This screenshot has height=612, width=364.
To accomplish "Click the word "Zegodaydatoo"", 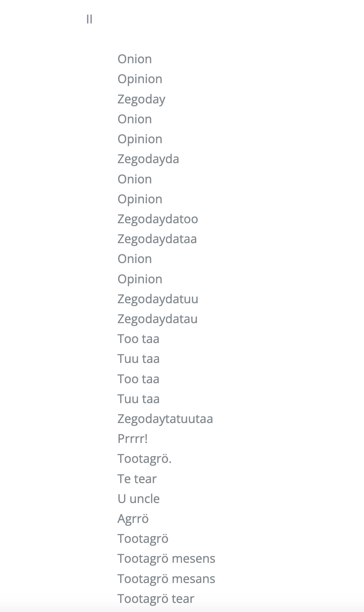I will click(158, 219).
